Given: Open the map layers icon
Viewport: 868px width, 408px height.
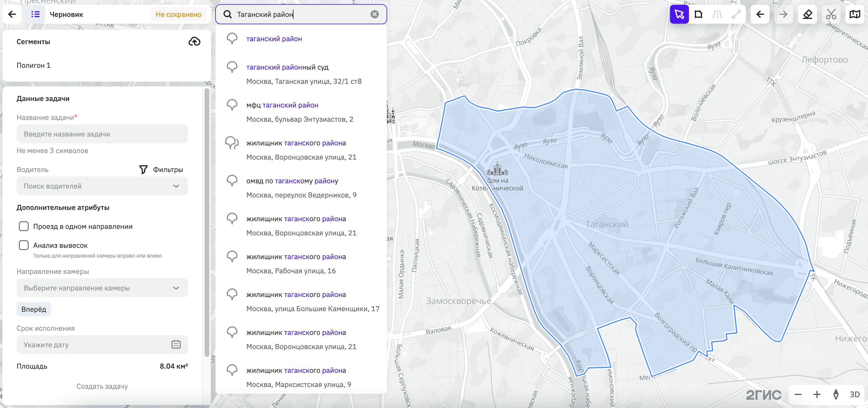Looking at the screenshot, I should (x=855, y=14).
